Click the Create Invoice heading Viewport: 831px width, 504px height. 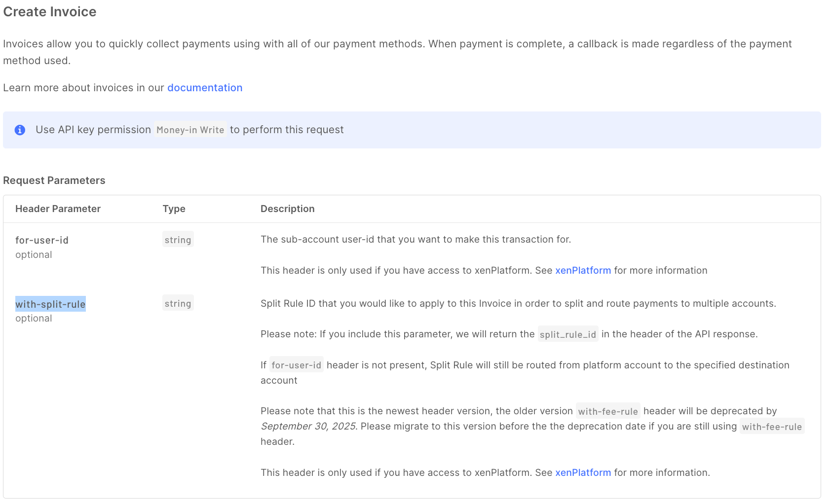coord(50,12)
